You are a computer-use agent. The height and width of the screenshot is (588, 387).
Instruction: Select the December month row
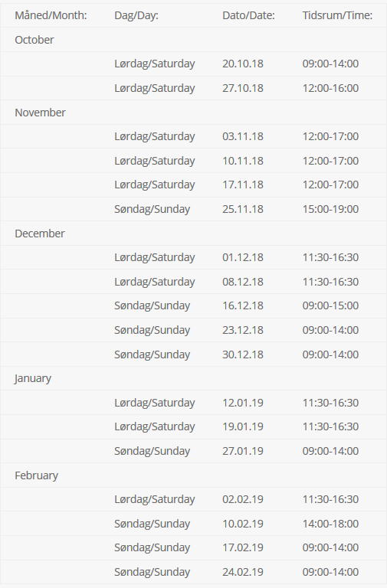(193, 234)
